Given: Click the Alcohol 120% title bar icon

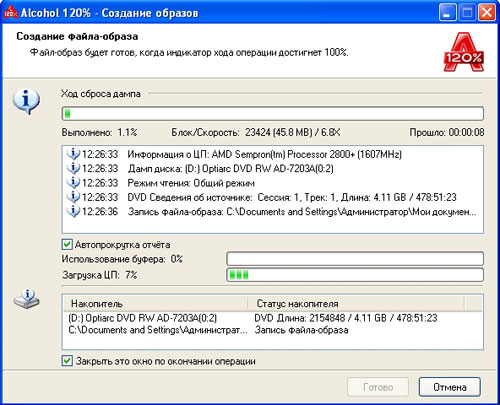Looking at the screenshot, I should click(10, 12).
